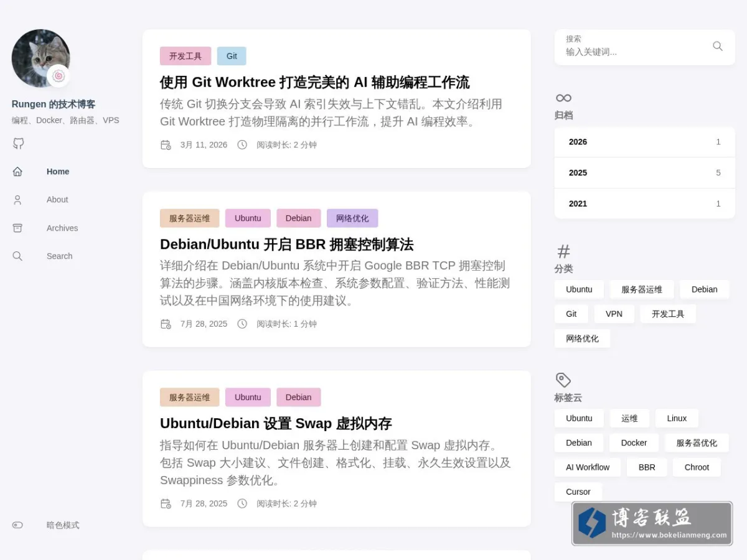Select Chroot tag in tag cloud
Image resolution: width=747 pixels, height=560 pixels.
click(x=697, y=467)
